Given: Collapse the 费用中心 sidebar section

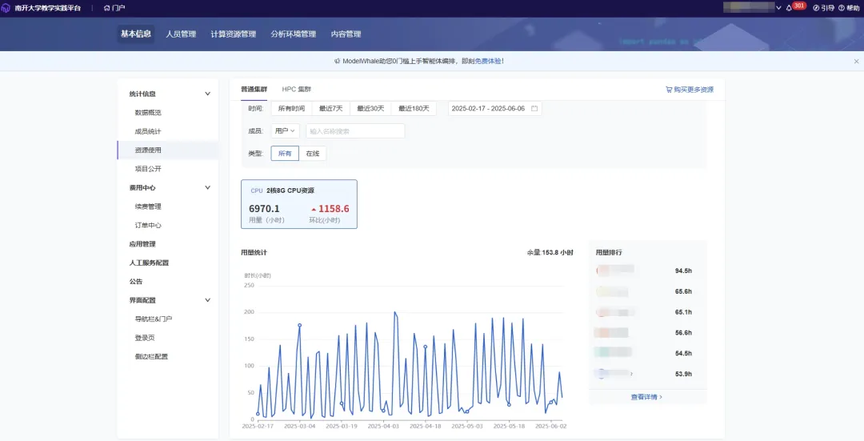Looking at the screenshot, I should [x=208, y=187].
